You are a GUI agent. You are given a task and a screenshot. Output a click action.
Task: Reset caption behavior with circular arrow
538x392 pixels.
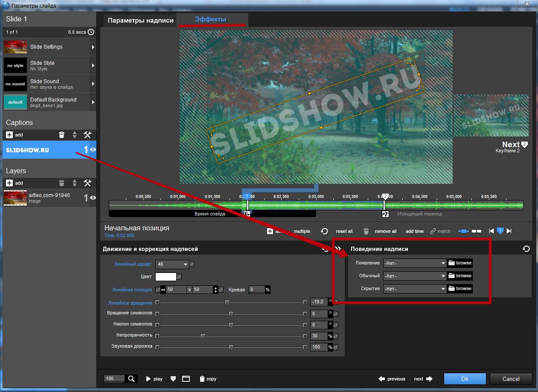click(526, 249)
